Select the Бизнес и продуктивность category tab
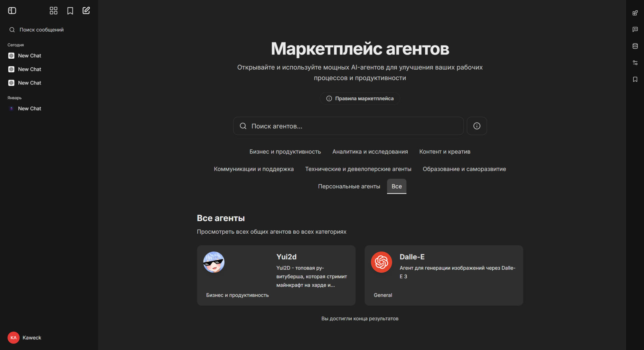Viewport: 644px width, 350px height. (285, 152)
